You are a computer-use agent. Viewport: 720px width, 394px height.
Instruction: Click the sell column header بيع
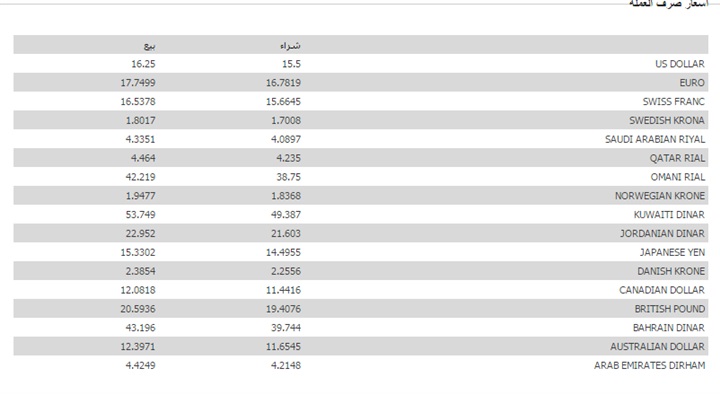pyautogui.click(x=150, y=46)
